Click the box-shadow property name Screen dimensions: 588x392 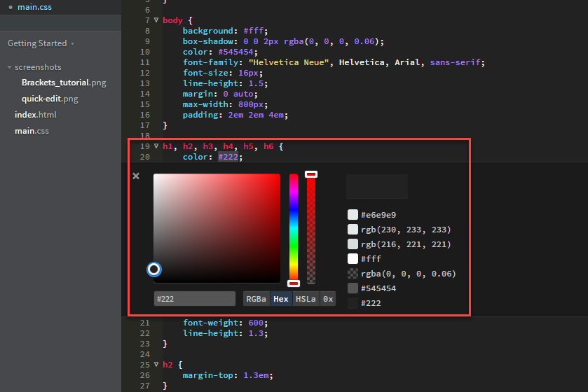click(x=207, y=41)
